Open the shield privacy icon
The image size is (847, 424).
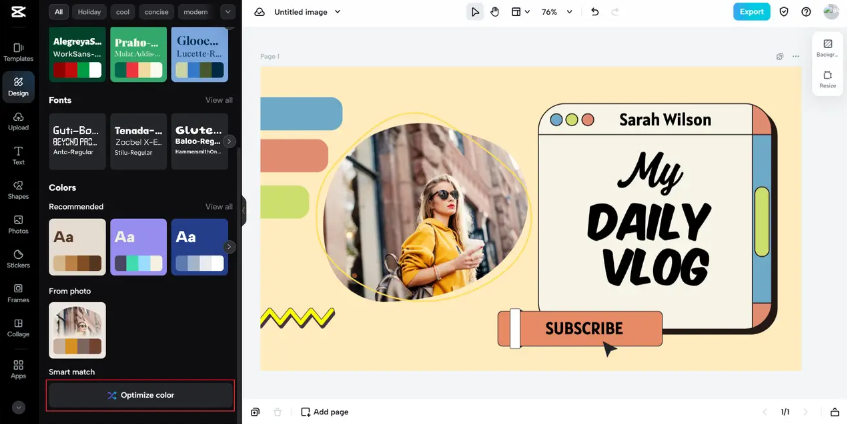[x=784, y=12]
